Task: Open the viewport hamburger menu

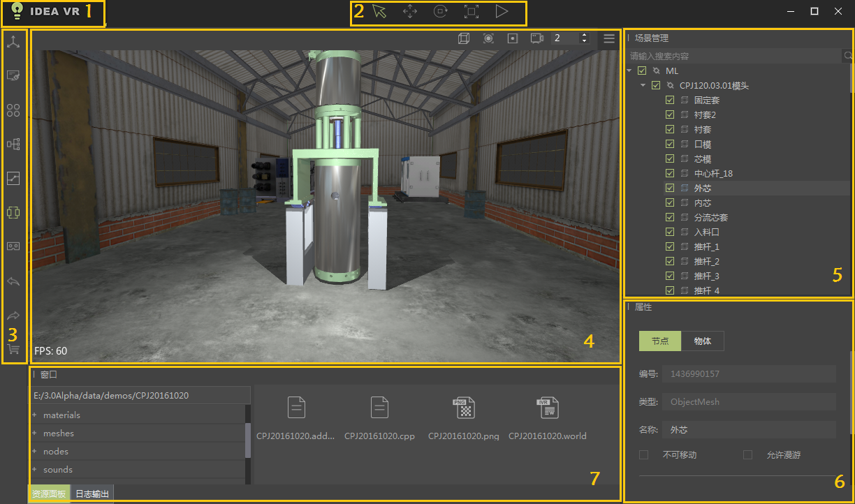Action: click(x=609, y=38)
